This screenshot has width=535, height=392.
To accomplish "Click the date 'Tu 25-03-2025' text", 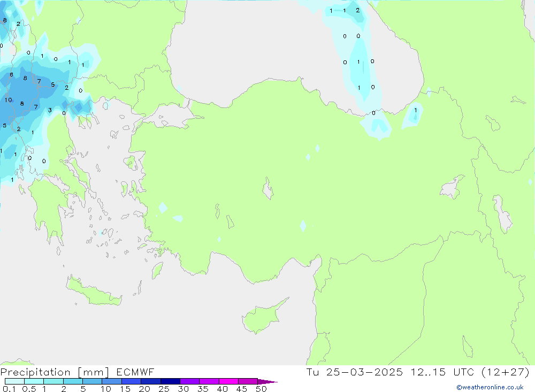I will 355,372.
